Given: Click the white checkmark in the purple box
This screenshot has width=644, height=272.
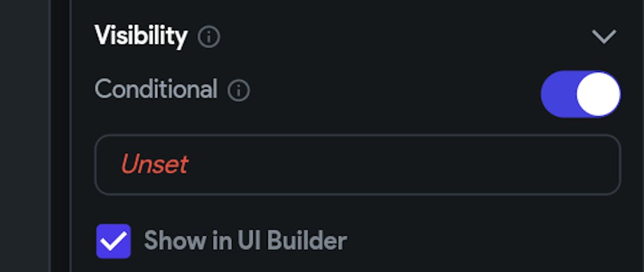Looking at the screenshot, I should point(113,242).
